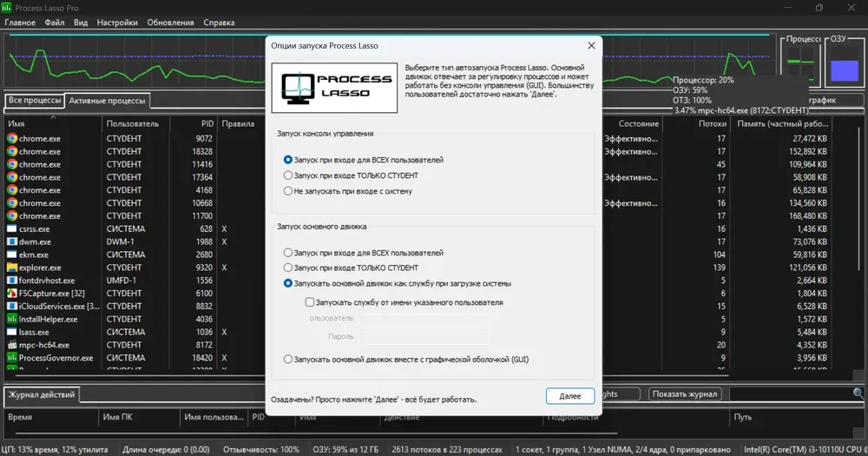Click the chrome.exe icon in row PID 4168
This screenshot has height=456, width=868.
[12, 190]
